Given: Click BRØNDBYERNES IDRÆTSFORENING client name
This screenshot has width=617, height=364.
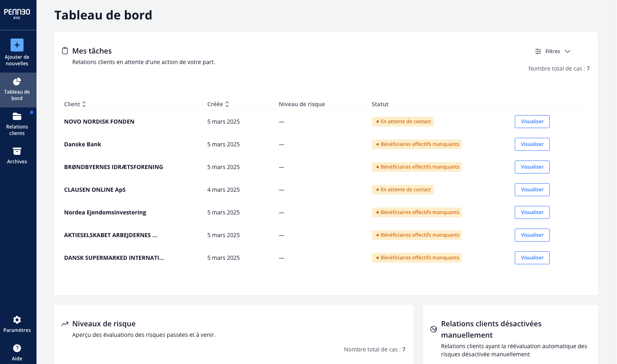Looking at the screenshot, I should tap(114, 167).
